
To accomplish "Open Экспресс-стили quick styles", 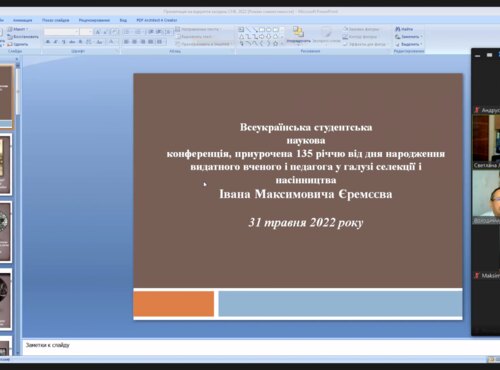I will pos(326,36).
